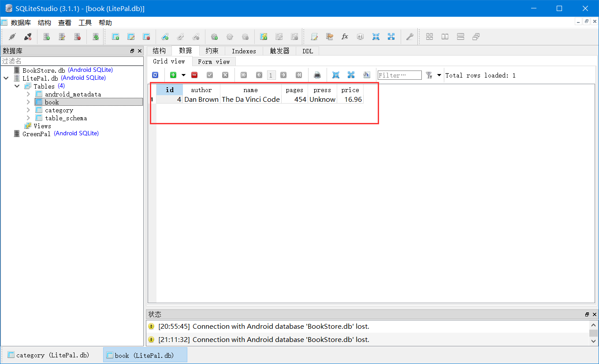
Task: Switch to the DDL tab
Action: click(x=308, y=51)
